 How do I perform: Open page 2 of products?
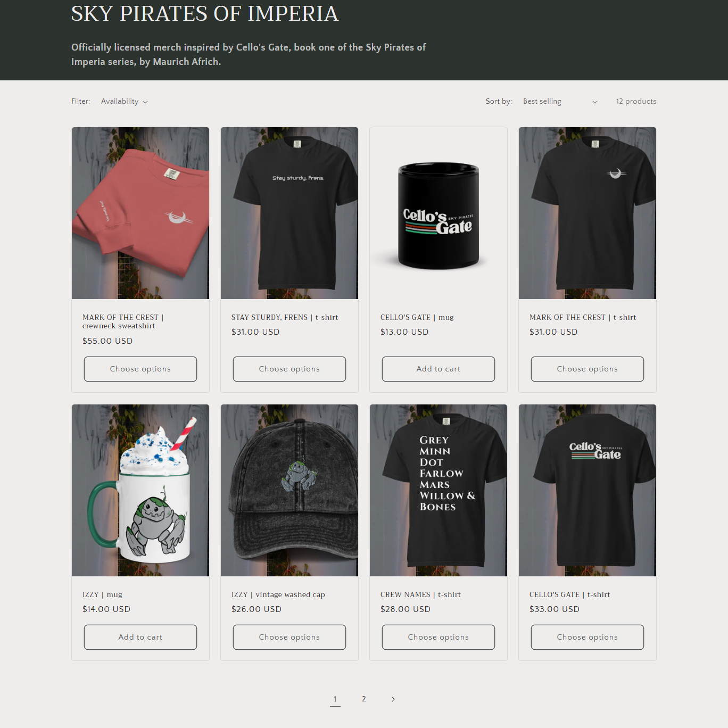(364, 699)
